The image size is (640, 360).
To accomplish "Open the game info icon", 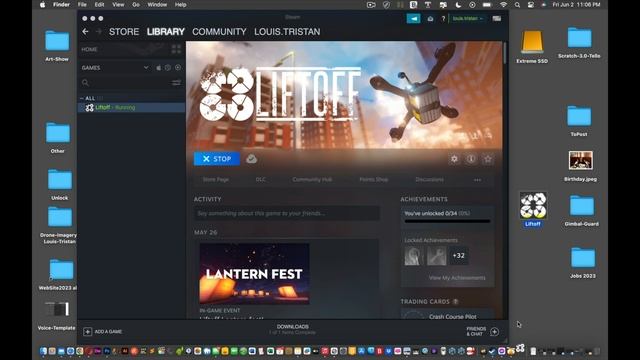I will point(471,159).
